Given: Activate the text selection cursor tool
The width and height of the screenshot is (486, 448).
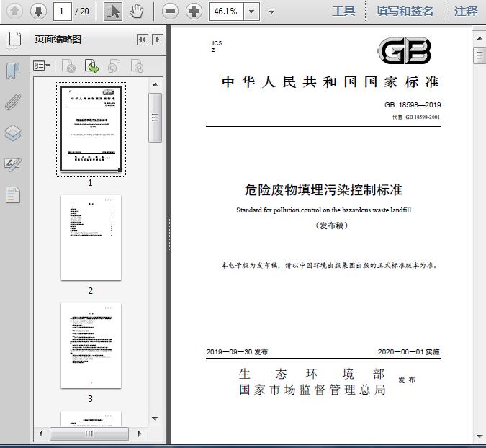Looking at the screenshot, I should pos(113,12).
